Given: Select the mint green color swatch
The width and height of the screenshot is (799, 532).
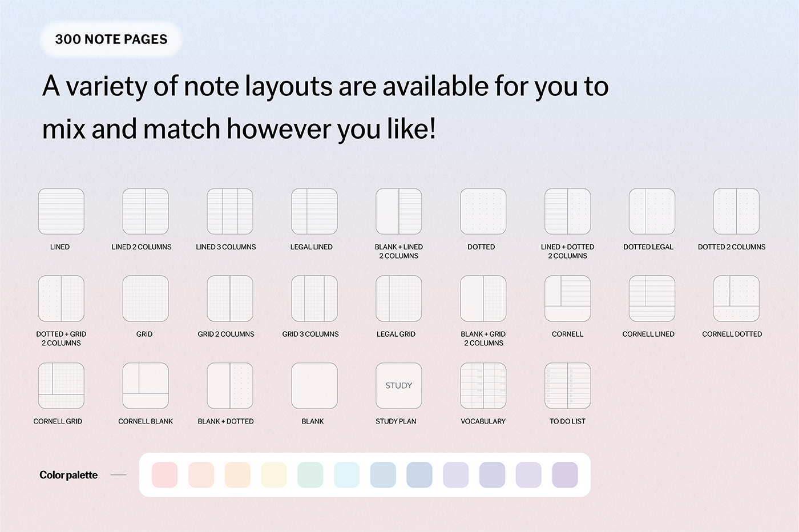Looking at the screenshot, I should pyautogui.click(x=310, y=475).
